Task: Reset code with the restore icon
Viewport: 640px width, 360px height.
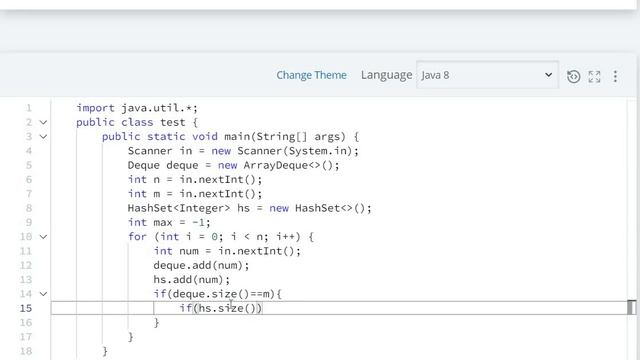Action: pos(573,76)
